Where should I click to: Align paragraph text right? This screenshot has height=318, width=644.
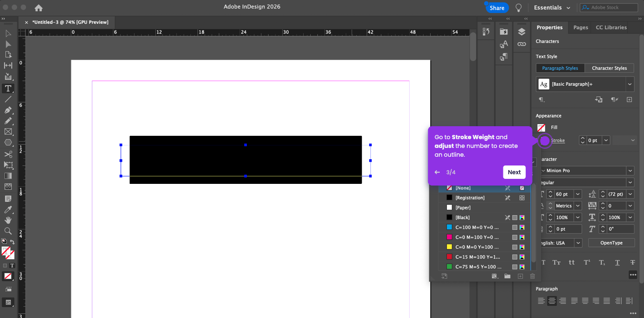pyautogui.click(x=563, y=301)
